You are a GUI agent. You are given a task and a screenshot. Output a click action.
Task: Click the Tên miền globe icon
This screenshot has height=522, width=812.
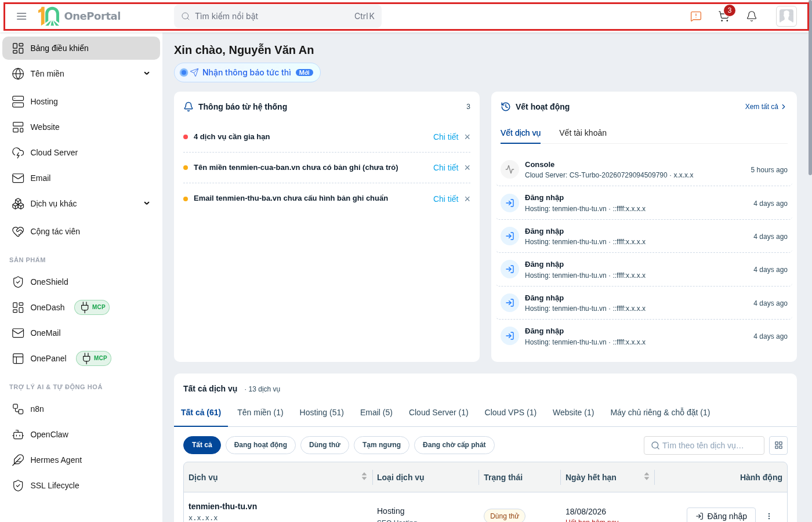point(18,74)
